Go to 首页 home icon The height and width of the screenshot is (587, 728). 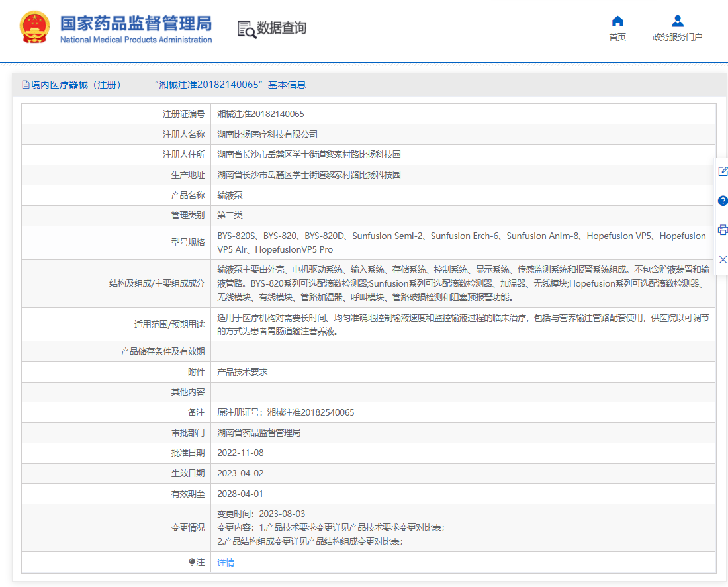[617, 21]
